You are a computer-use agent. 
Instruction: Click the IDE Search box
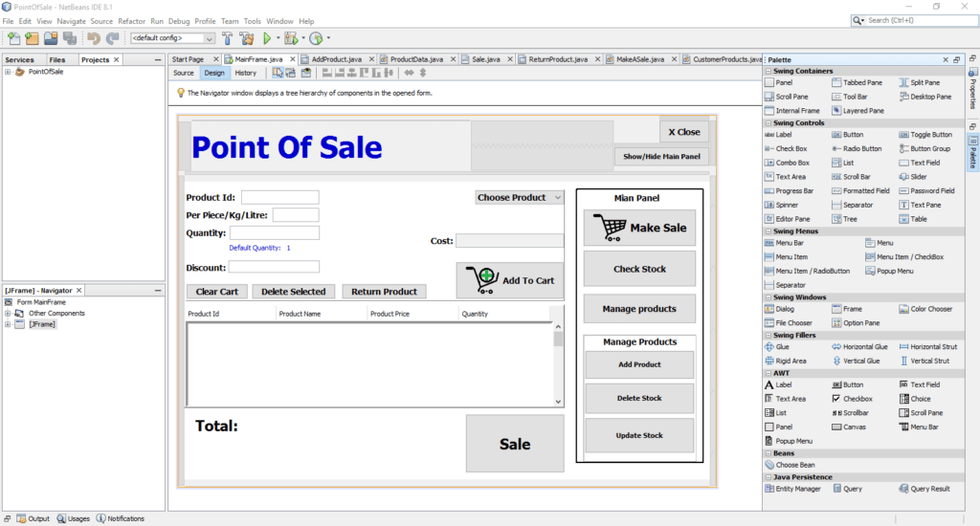click(915, 21)
